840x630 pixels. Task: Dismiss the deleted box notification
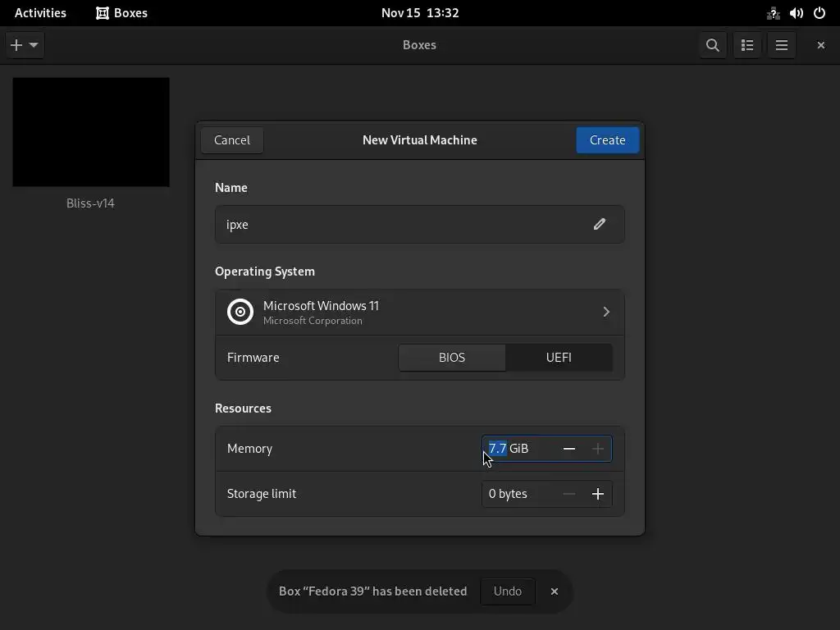point(555,591)
